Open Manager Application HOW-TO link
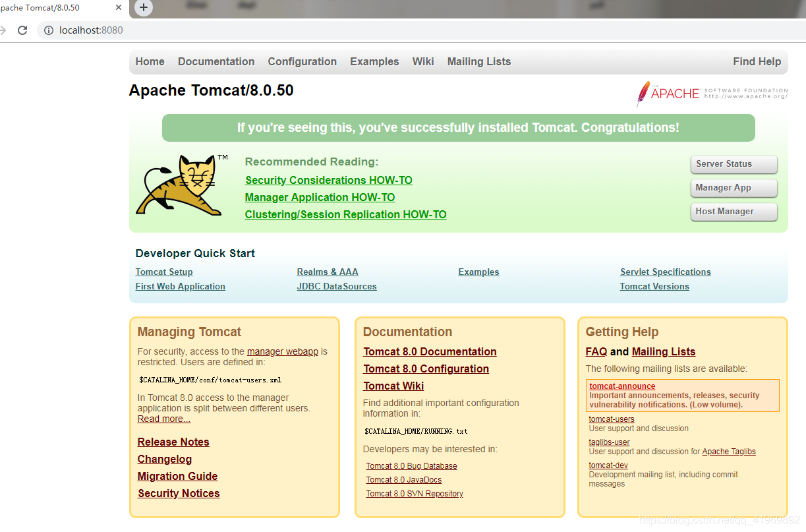 (x=320, y=197)
